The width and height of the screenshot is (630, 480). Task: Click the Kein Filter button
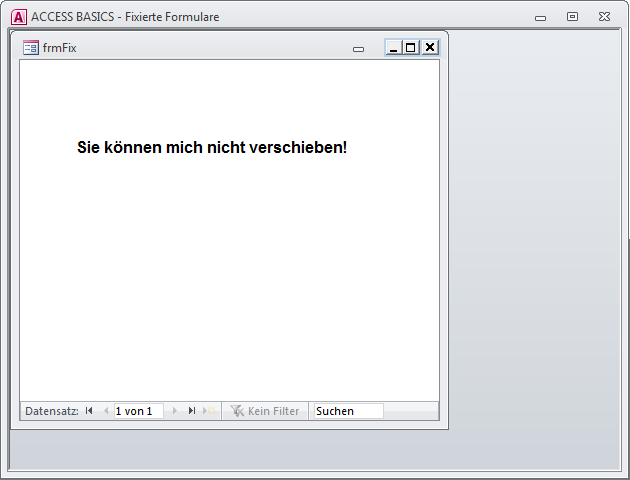tap(265, 411)
